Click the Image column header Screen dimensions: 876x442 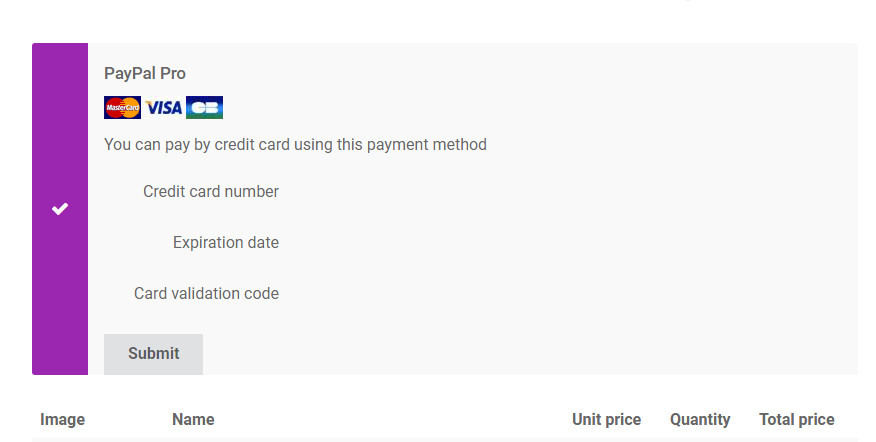[x=62, y=420]
